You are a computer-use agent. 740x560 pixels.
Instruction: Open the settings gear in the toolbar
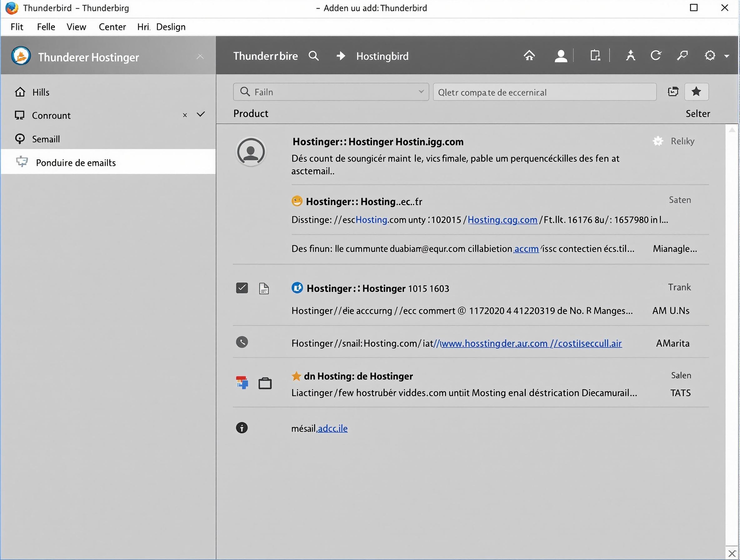710,55
